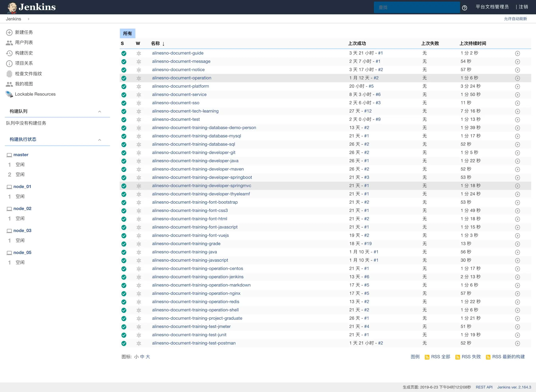The image size is (536, 392).
Task: Click the build trigger icon for alinesno-document-platform
Action: 517,87
